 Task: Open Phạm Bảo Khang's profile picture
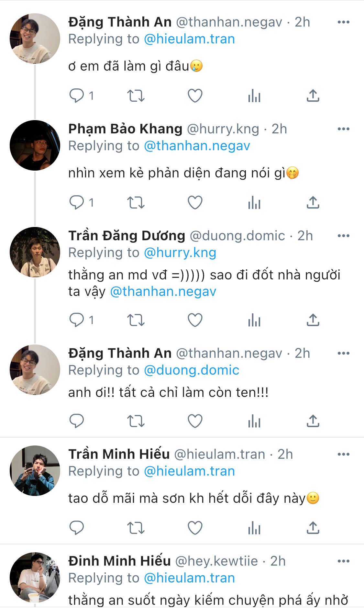[35, 145]
